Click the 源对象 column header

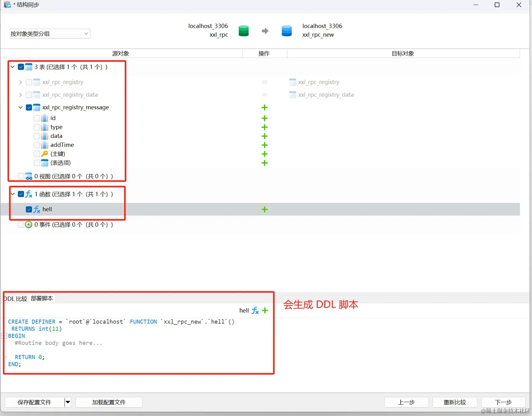pos(121,54)
